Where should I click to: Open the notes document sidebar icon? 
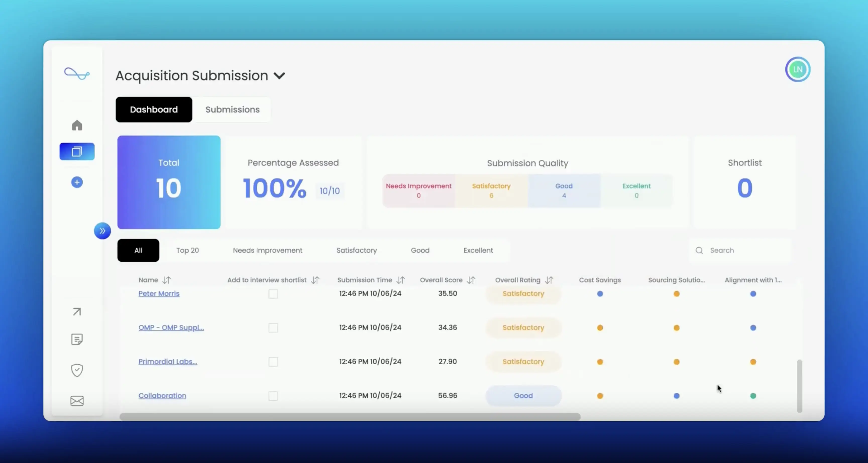(x=77, y=339)
